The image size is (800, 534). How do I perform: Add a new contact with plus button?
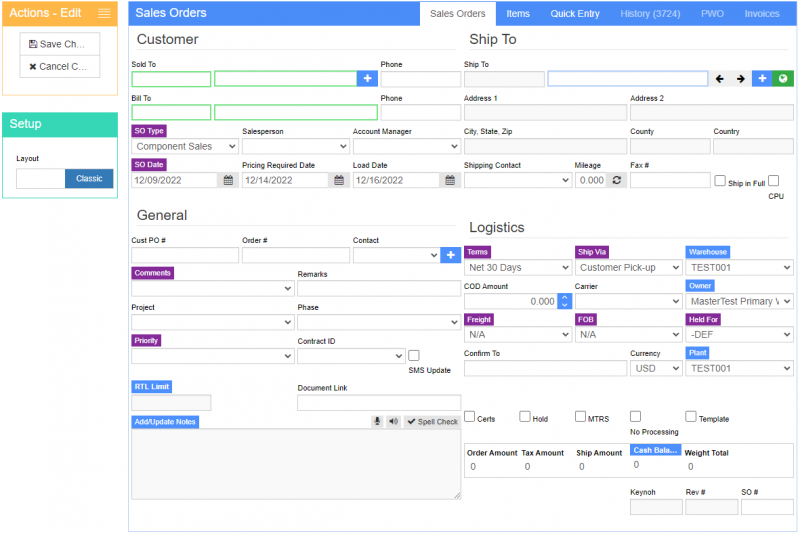(450, 256)
